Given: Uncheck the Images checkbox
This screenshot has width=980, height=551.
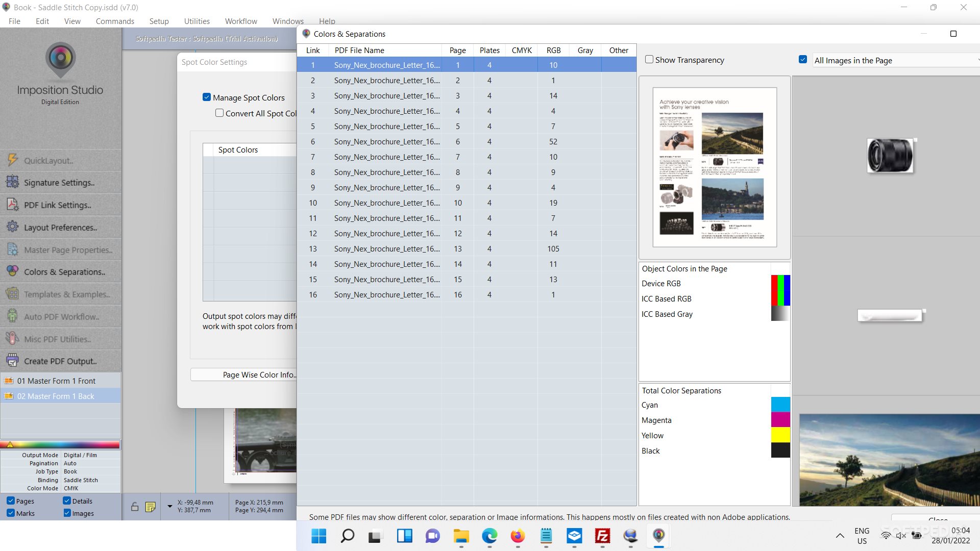Looking at the screenshot, I should [x=67, y=513].
